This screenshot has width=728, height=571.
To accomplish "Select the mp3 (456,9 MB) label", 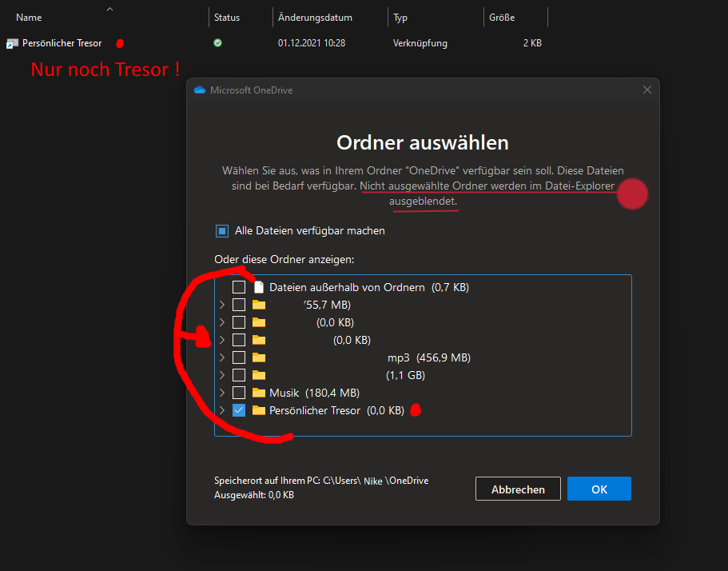I will click(x=429, y=357).
